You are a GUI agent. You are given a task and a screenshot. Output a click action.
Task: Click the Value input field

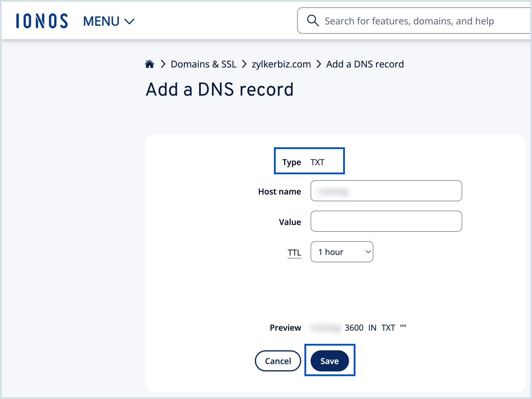386,221
